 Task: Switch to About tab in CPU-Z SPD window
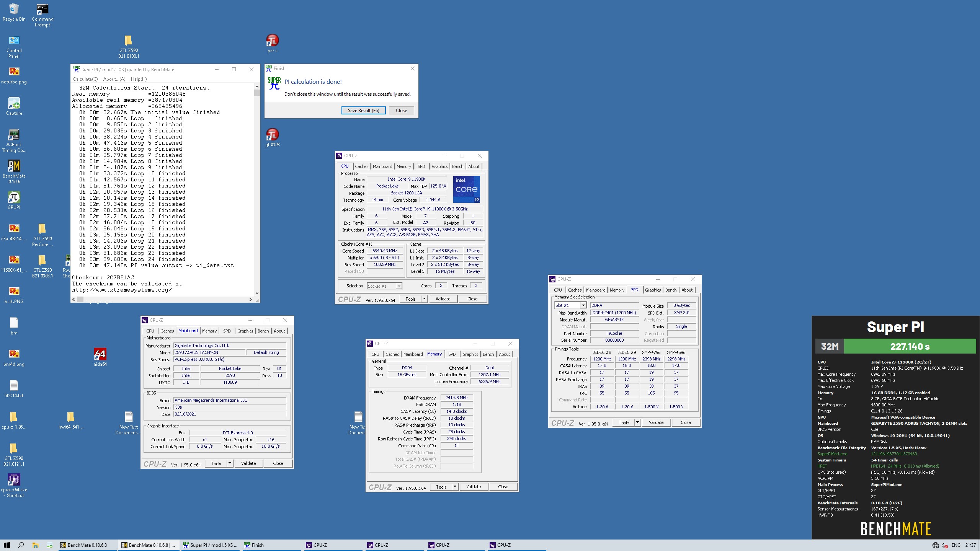point(687,290)
